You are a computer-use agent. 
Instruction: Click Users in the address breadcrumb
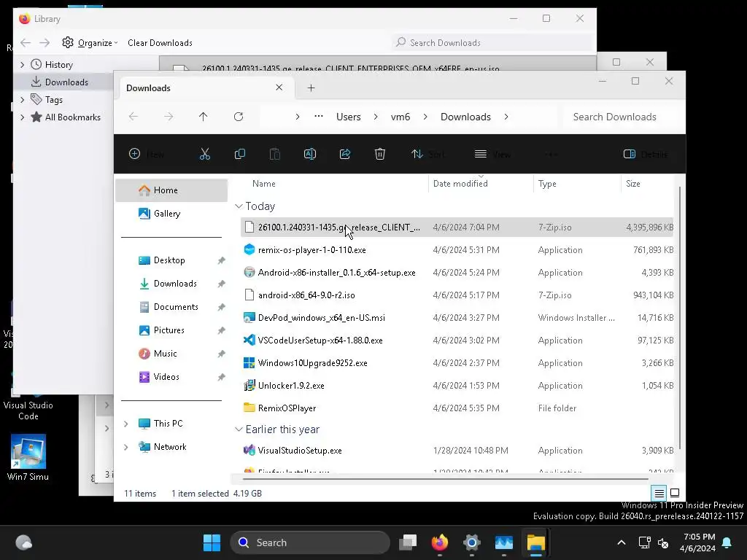click(348, 117)
